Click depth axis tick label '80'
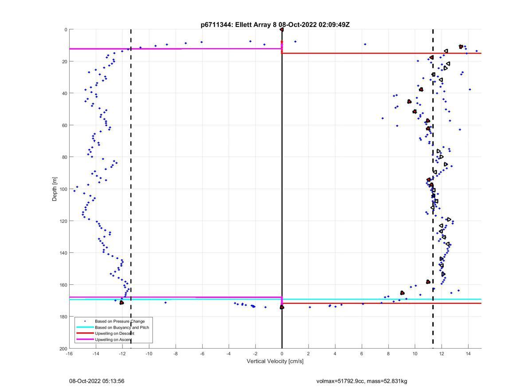Viewport: 532px width, 392px height. point(65,157)
